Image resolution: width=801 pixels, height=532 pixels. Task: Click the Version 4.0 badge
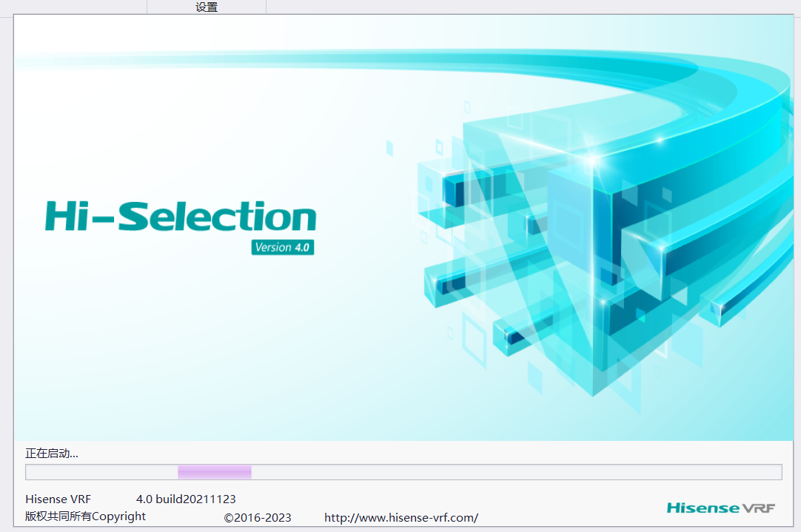point(283,247)
